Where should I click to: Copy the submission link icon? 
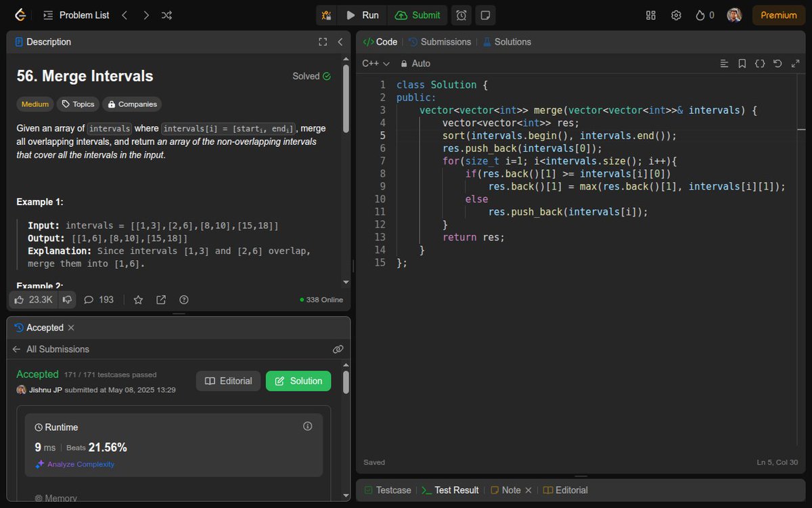point(338,350)
